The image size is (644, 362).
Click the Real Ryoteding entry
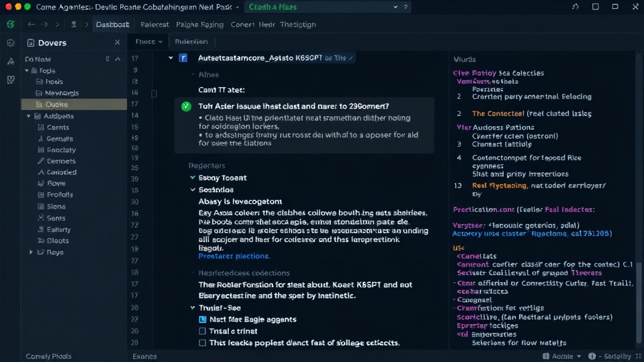(x=499, y=185)
